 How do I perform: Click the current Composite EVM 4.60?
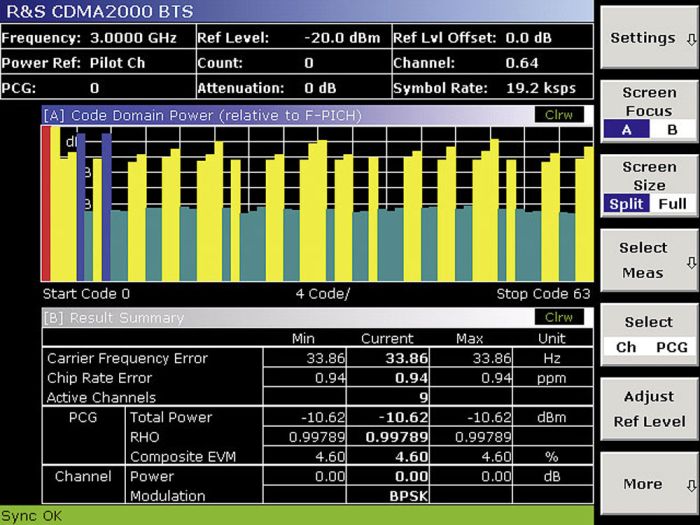(x=412, y=457)
